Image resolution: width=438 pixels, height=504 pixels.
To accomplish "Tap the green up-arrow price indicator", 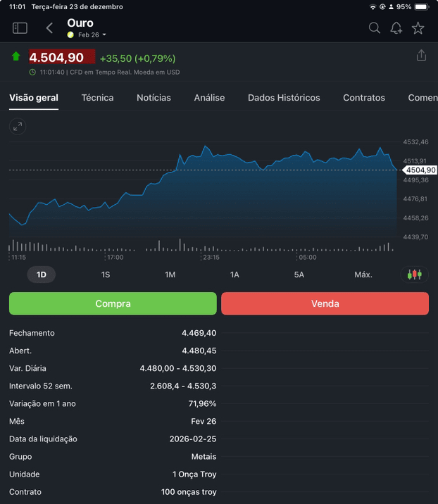I will click(15, 56).
